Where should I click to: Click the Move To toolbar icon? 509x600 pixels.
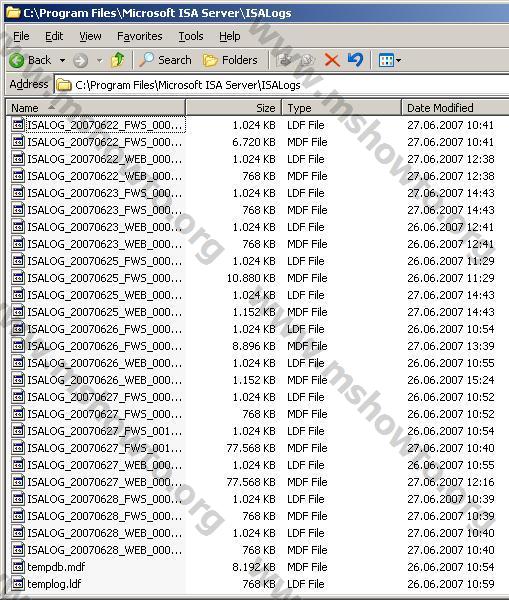click(284, 60)
